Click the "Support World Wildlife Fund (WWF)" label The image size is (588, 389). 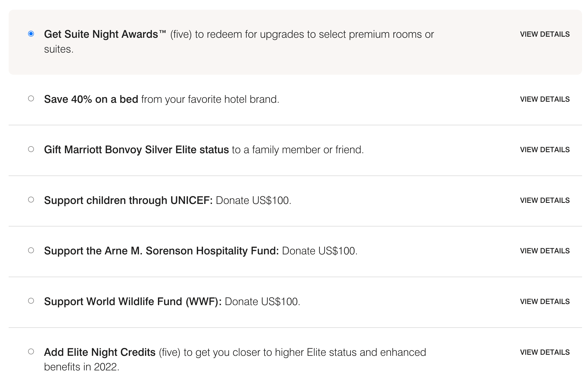tap(133, 302)
